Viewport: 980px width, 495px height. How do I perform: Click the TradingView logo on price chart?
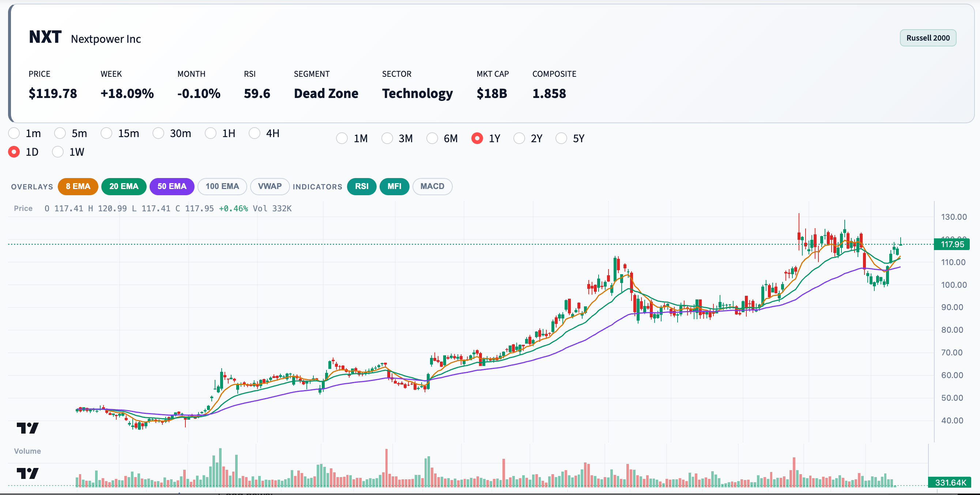[x=27, y=428]
